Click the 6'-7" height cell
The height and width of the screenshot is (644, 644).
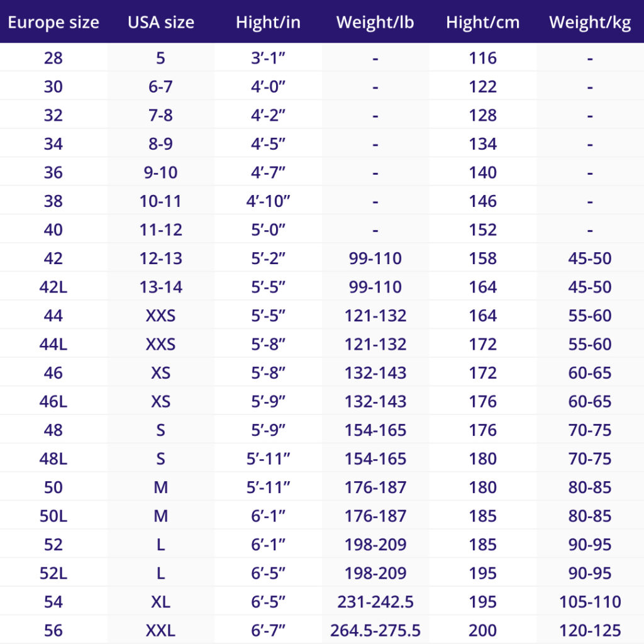coord(268,630)
